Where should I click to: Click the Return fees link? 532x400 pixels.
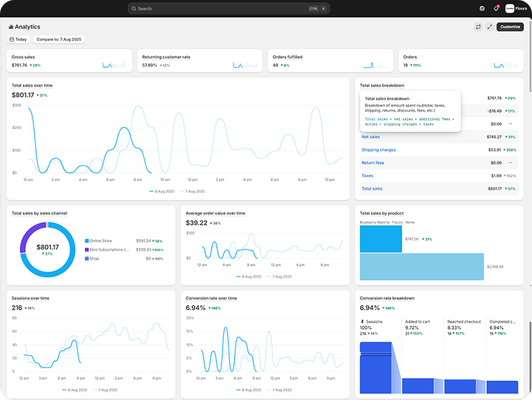click(373, 163)
